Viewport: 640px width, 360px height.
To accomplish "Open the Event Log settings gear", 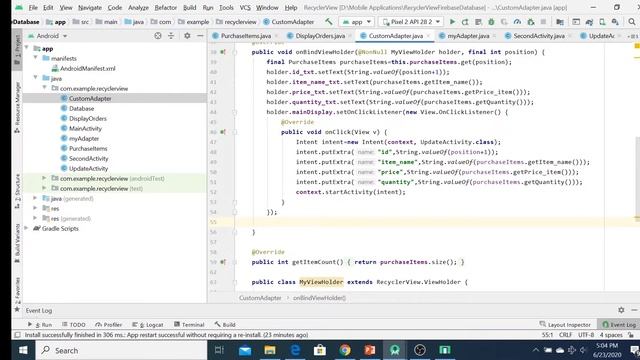I will tap(621, 310).
